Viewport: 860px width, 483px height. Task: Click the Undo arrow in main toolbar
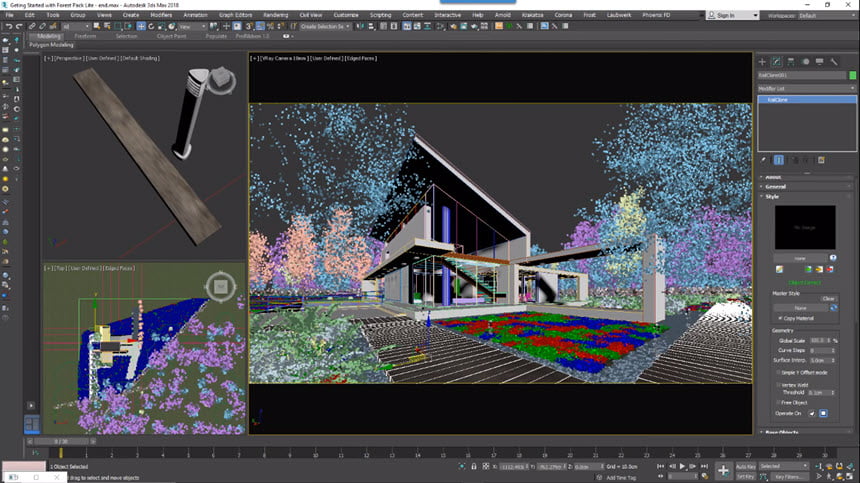tap(9, 26)
